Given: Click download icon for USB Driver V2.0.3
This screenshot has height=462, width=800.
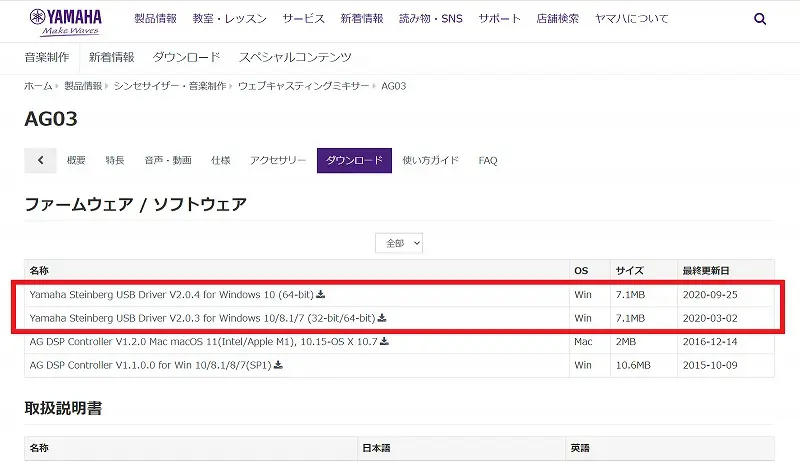Looking at the screenshot, I should (x=382, y=318).
